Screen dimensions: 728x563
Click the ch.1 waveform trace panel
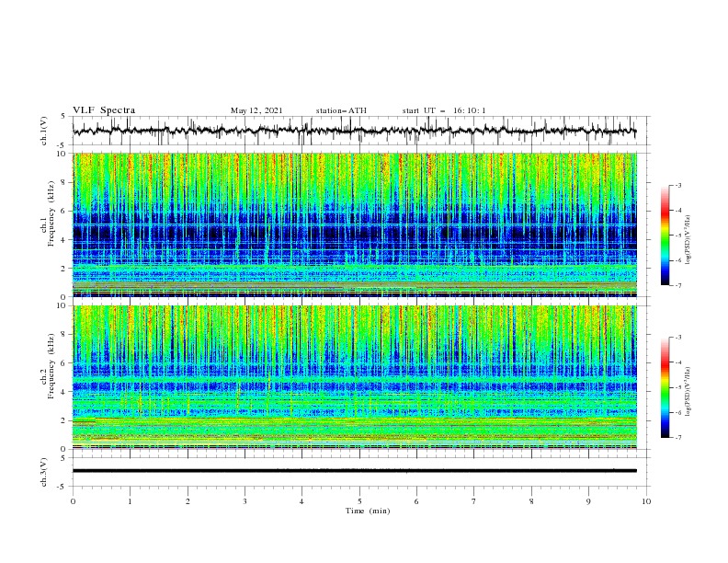tap(360, 131)
